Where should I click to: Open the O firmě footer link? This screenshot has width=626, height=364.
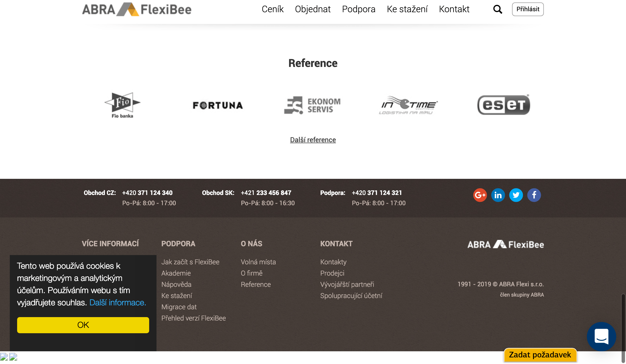(252, 273)
